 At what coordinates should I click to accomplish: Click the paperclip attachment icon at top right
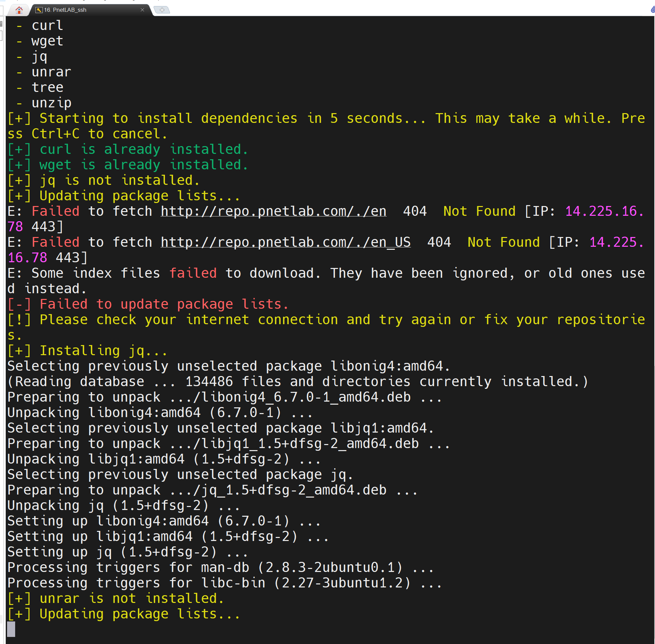(653, 9)
